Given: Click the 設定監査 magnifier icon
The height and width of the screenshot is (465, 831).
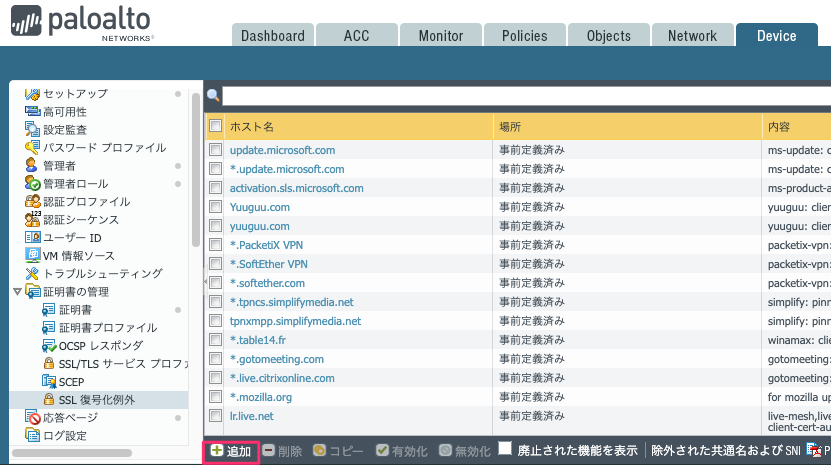Looking at the screenshot, I should (x=32, y=129).
